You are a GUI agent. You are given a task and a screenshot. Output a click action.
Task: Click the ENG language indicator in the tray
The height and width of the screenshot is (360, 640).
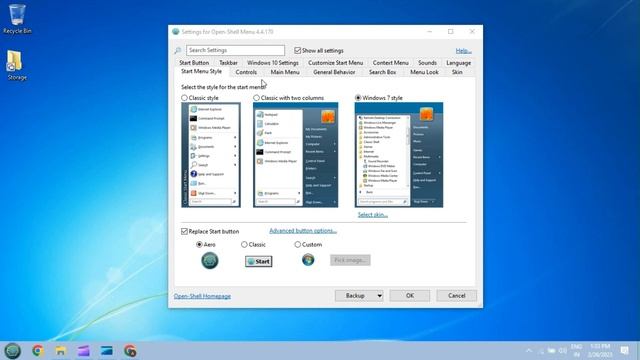click(x=576, y=350)
